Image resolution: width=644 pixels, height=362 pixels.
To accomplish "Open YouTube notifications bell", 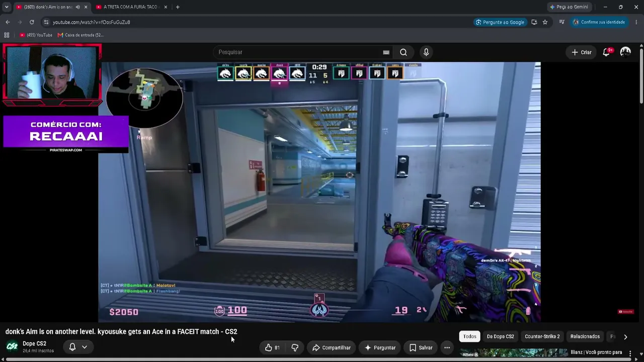I will click(607, 52).
